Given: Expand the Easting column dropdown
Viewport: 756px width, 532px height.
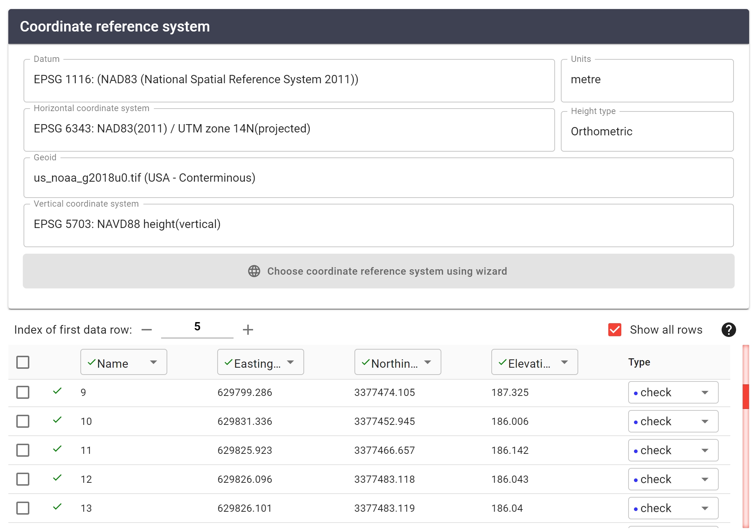Looking at the screenshot, I should [x=260, y=362].
